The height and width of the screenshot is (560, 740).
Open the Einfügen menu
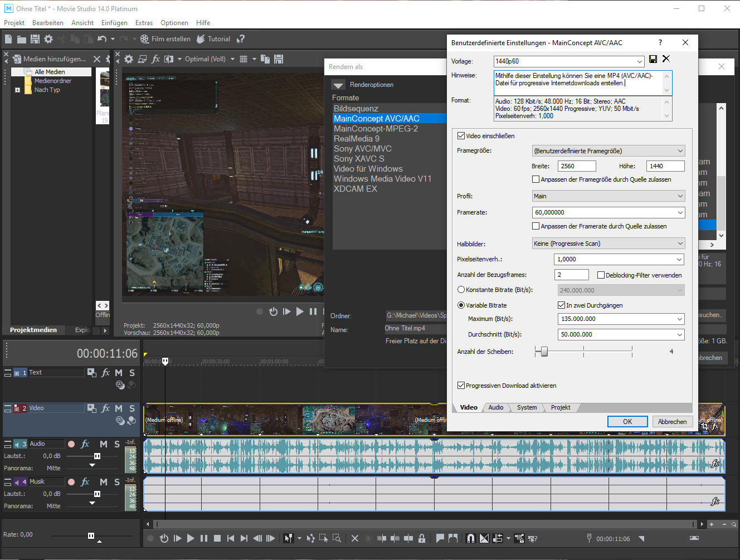(x=114, y=23)
